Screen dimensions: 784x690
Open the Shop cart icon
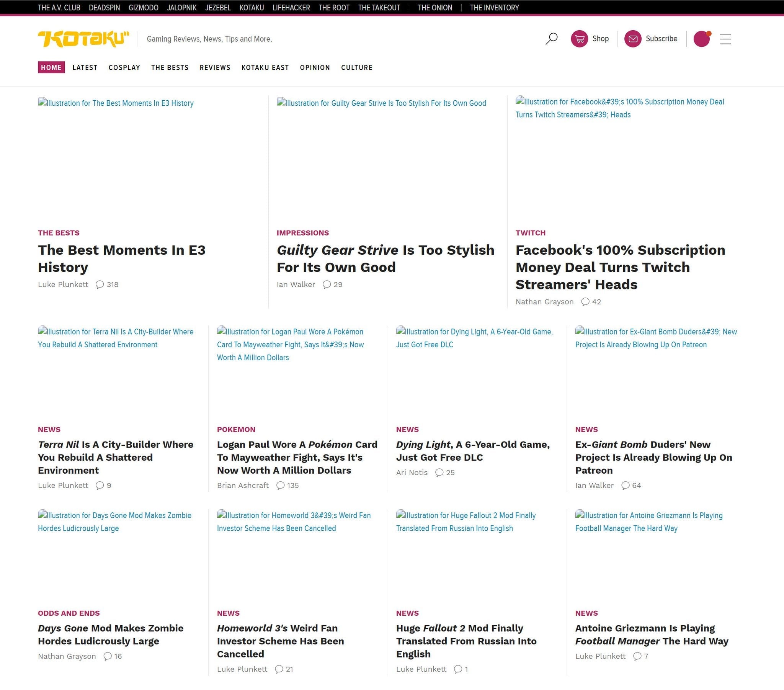point(579,39)
